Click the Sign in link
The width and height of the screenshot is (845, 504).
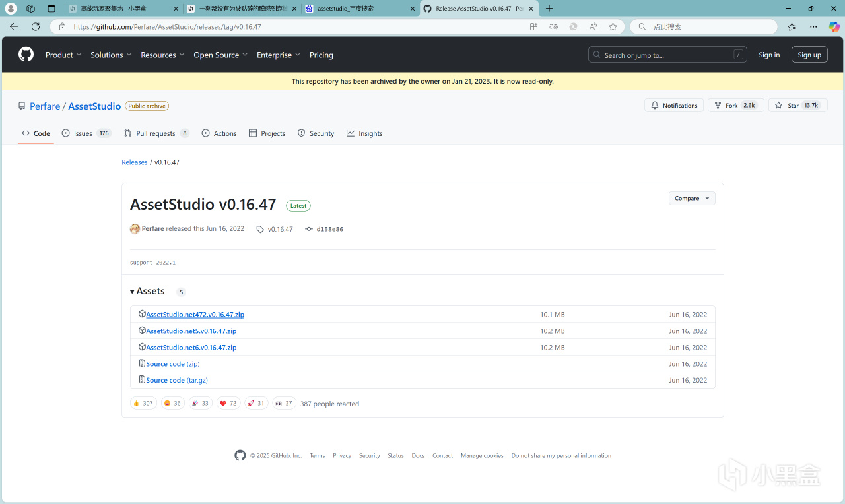tap(769, 55)
